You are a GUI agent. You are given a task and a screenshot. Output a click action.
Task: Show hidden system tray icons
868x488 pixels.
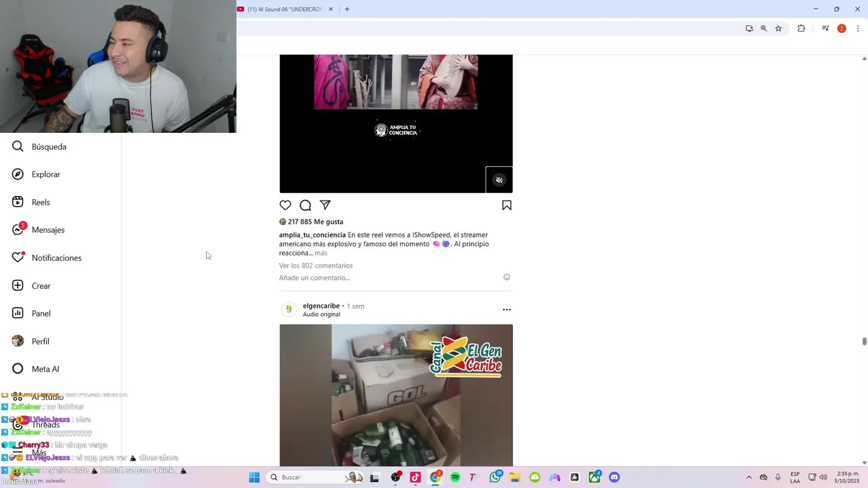point(749,477)
